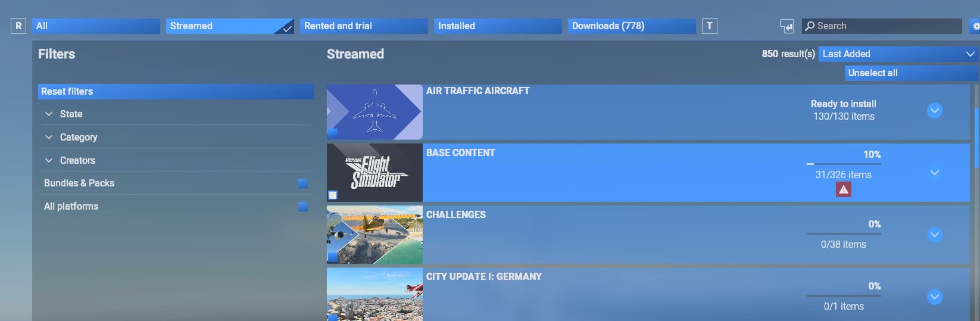Switch to the Streamed tab
The width and height of the screenshot is (980, 321).
tap(230, 26)
